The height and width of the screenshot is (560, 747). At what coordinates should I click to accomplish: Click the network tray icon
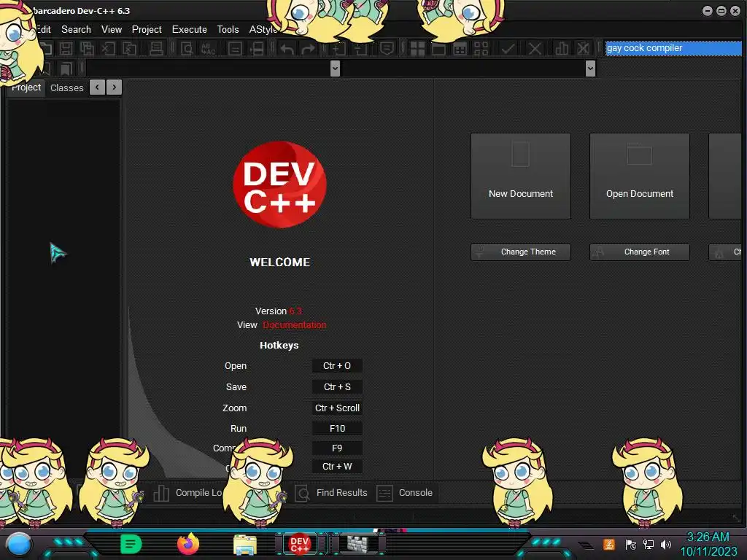[649, 544]
